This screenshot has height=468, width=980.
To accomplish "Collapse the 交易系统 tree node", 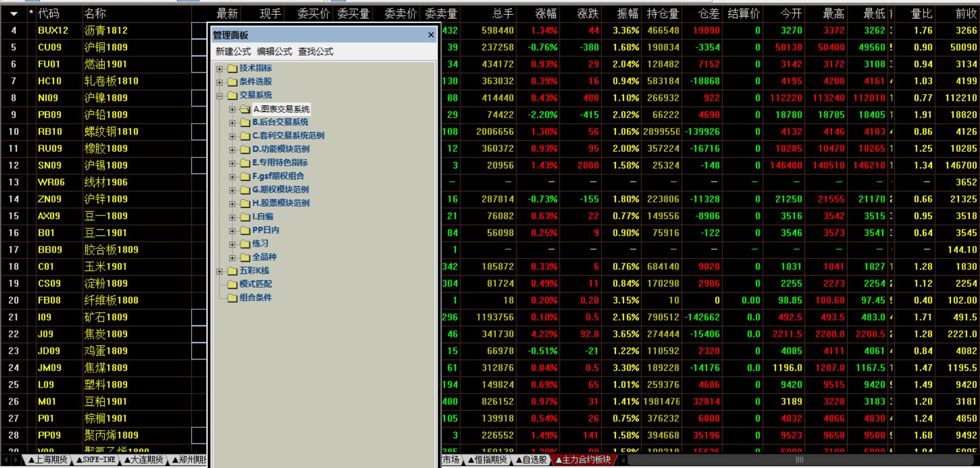I will point(219,96).
